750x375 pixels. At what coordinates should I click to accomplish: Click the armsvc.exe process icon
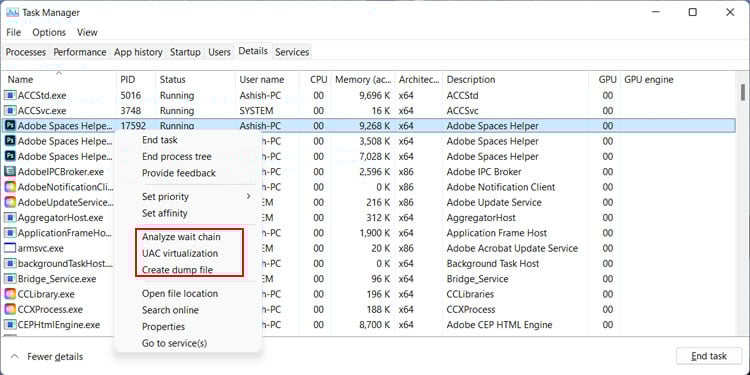coord(10,248)
